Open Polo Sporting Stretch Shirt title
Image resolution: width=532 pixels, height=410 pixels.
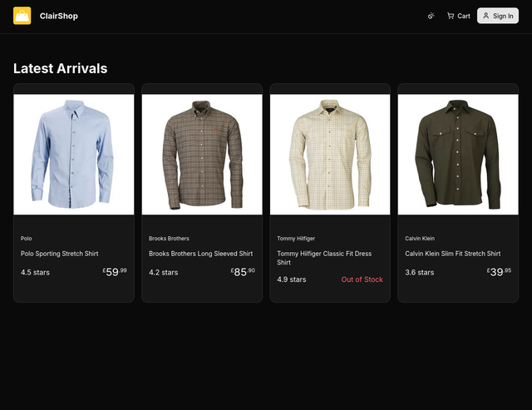pyautogui.click(x=59, y=254)
